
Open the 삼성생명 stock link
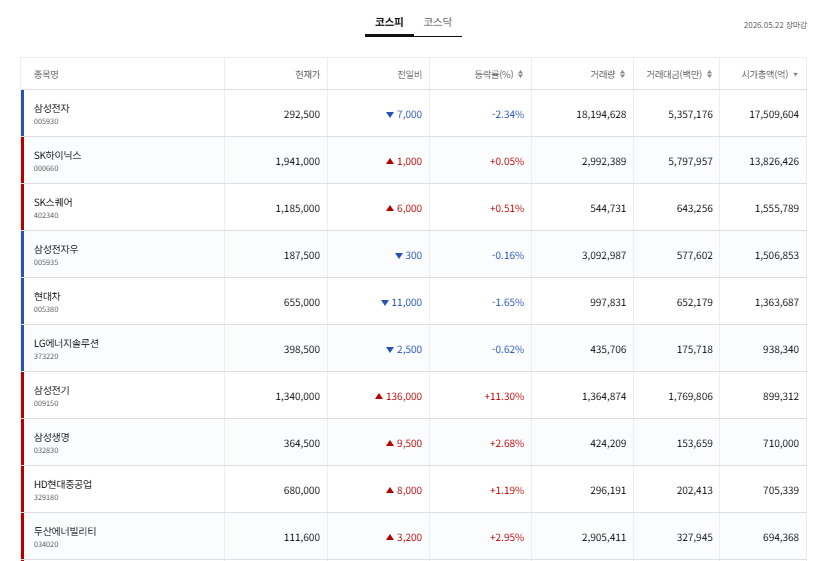click(x=52, y=437)
